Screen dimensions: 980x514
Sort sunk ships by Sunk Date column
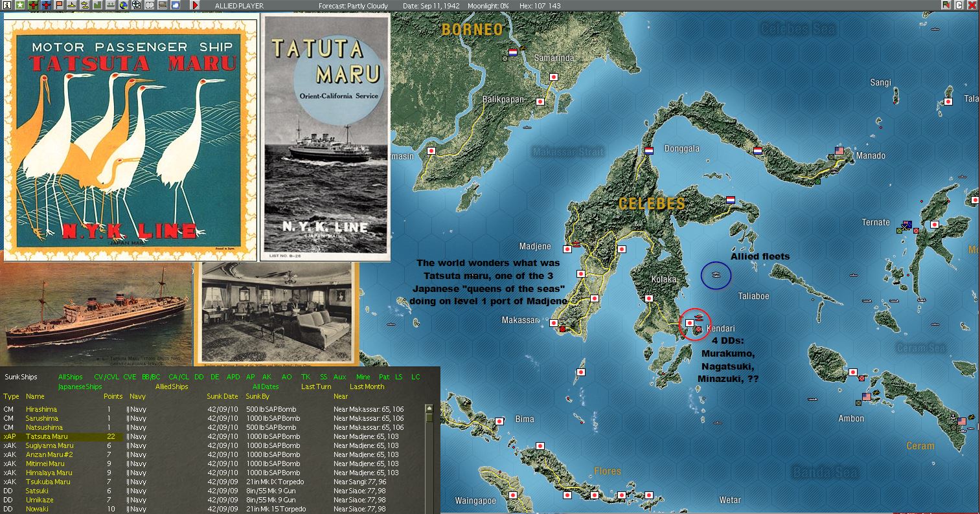point(223,396)
